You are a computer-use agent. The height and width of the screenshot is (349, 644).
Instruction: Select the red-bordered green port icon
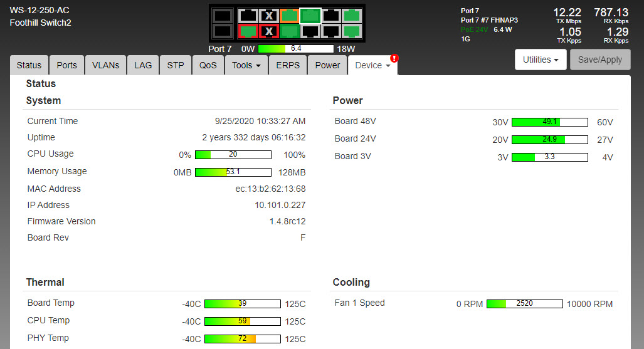pyautogui.click(x=248, y=31)
